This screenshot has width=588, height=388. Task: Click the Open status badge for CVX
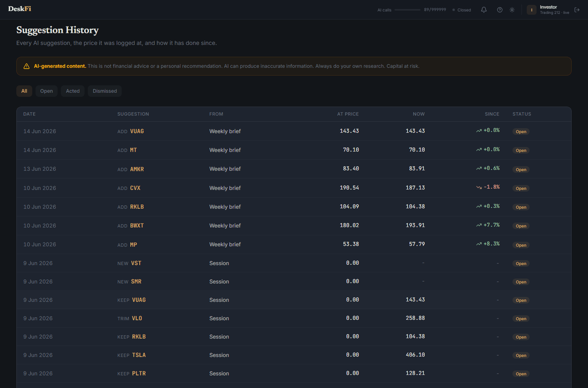tap(521, 188)
